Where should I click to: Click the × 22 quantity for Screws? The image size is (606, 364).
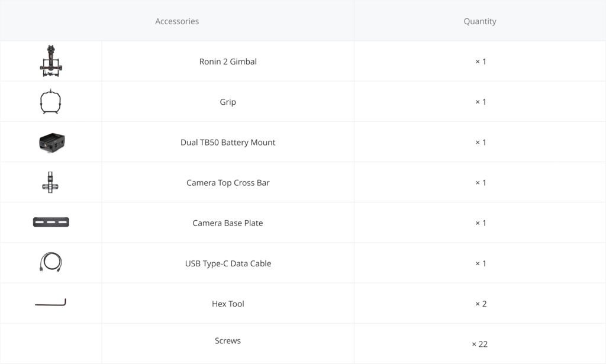tap(480, 344)
